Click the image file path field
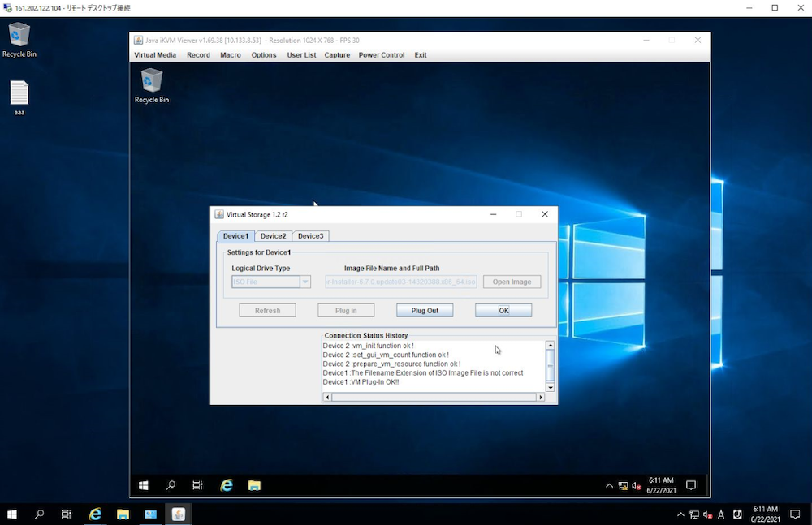812x525 pixels. 400,282
